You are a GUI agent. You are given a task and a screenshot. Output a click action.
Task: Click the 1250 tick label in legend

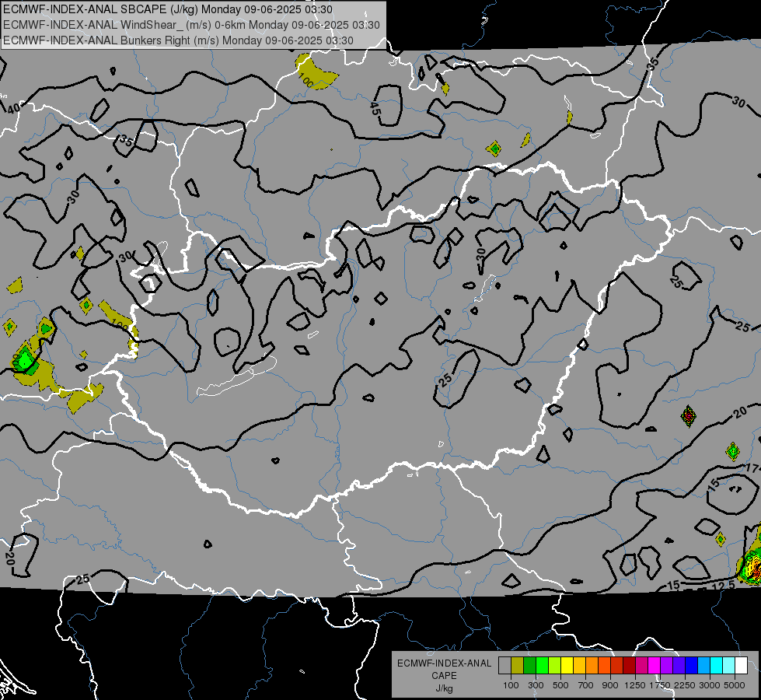click(635, 685)
